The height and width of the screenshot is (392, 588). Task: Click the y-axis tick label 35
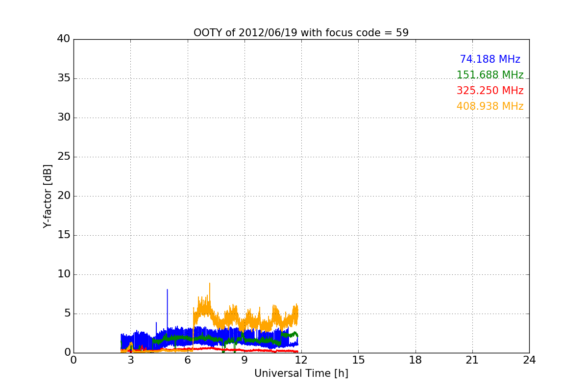click(63, 78)
